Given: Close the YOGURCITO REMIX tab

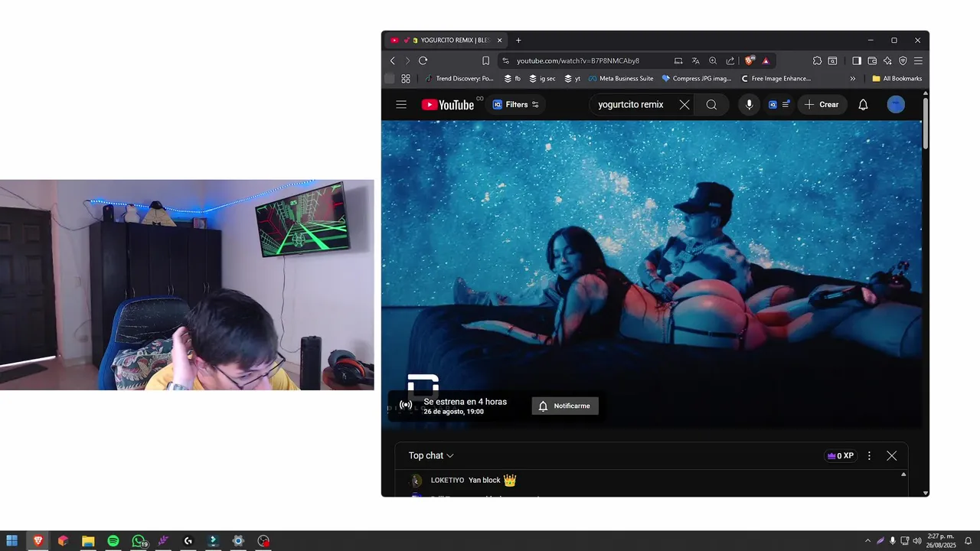Looking at the screenshot, I should 500,40.
